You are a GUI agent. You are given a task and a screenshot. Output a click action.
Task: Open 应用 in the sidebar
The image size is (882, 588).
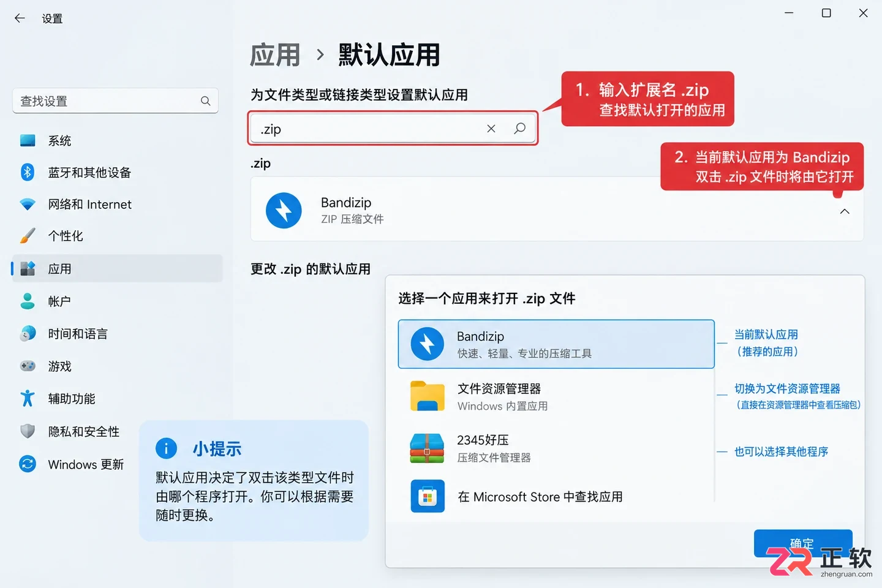pos(117,269)
